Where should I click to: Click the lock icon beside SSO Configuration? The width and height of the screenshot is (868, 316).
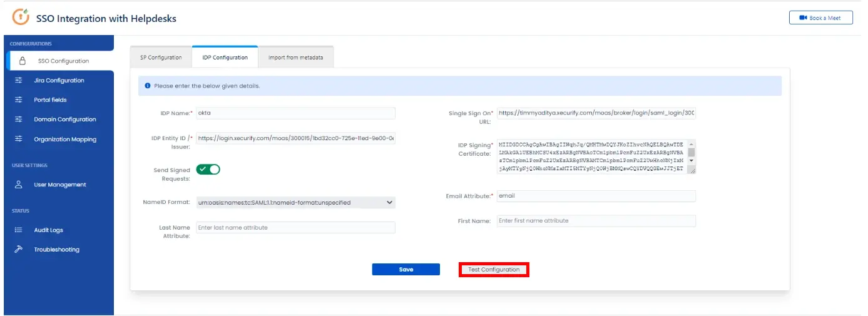pos(23,61)
